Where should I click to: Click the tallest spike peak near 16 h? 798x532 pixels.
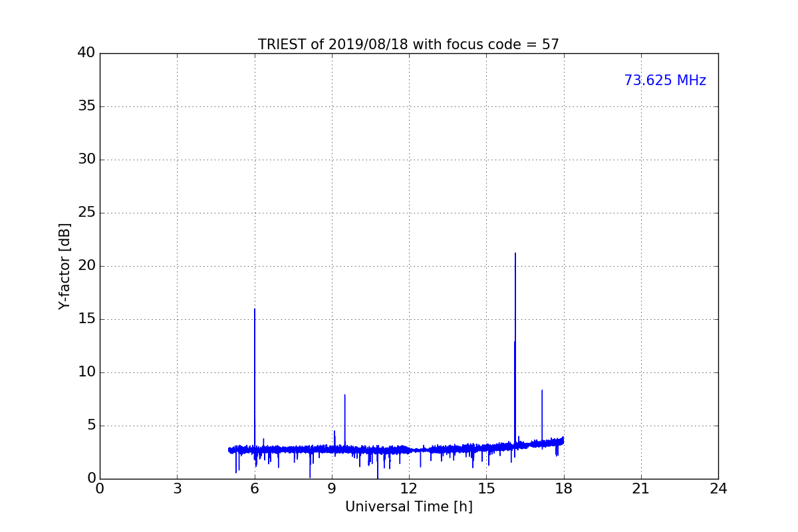click(515, 253)
